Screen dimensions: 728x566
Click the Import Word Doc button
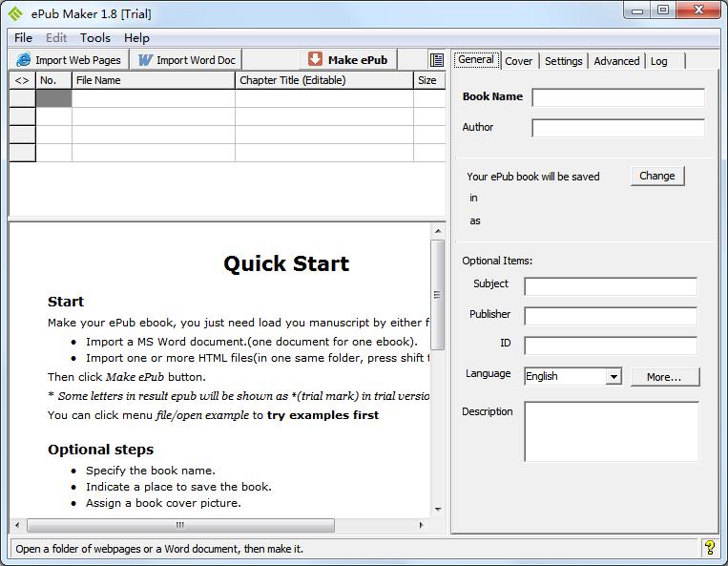pos(186,60)
